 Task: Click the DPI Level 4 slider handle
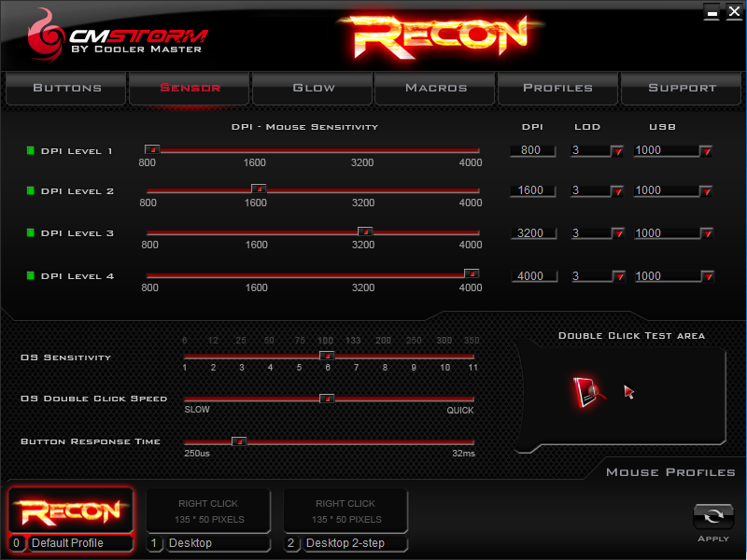(472, 273)
